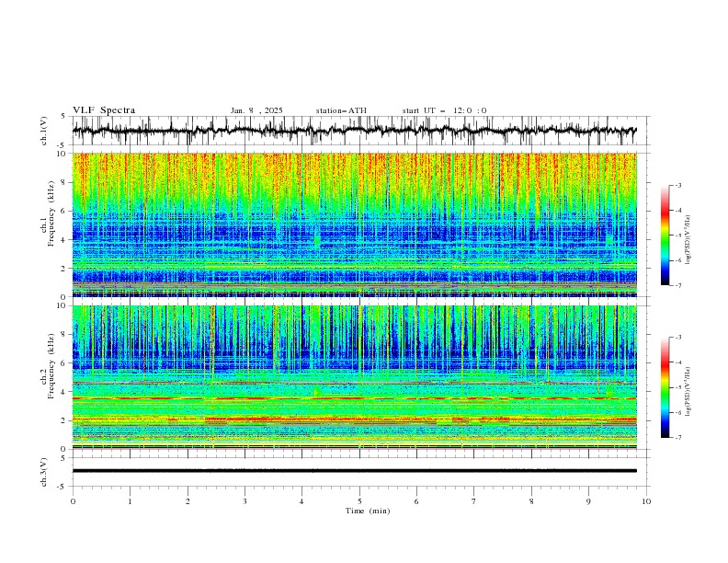
Task: Click the "start UT = 12:0 :0" label
Action: click(x=444, y=110)
